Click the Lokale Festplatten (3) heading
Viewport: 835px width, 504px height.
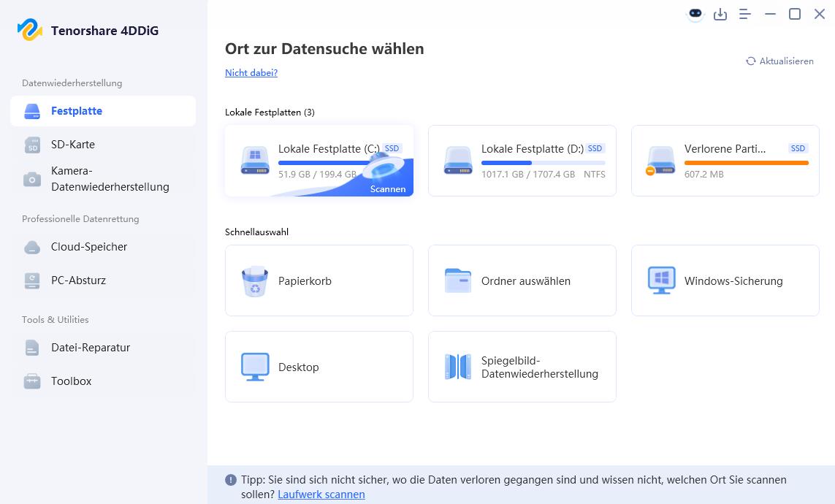270,112
